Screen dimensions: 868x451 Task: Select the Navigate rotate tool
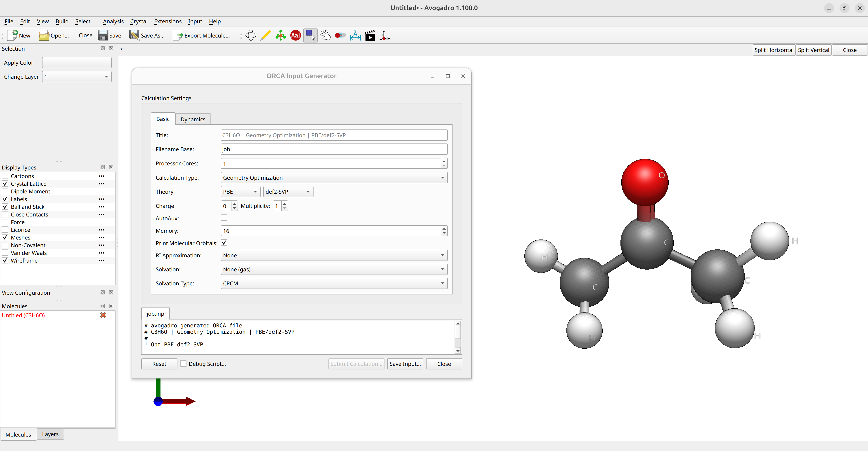tap(251, 35)
